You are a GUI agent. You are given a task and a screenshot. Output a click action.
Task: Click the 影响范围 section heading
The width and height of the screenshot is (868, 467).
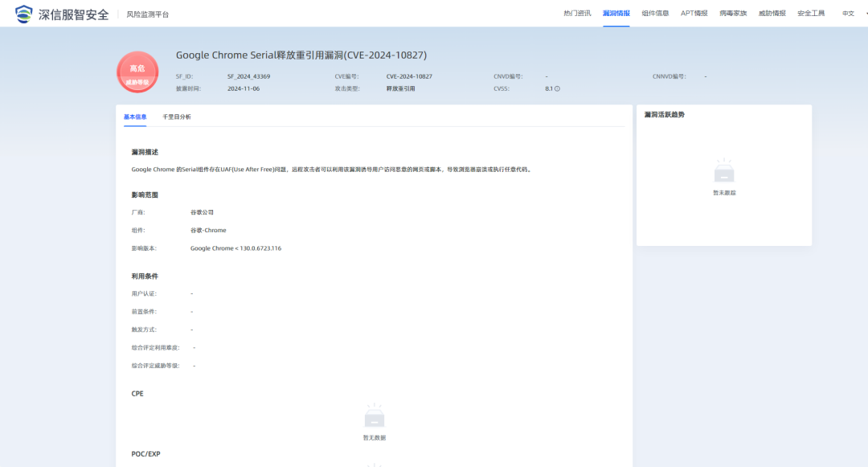(145, 195)
